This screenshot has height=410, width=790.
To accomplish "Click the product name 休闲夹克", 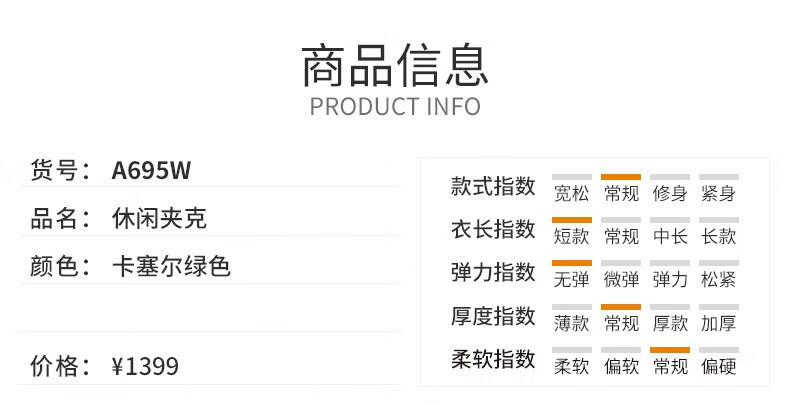I will pos(159,219).
